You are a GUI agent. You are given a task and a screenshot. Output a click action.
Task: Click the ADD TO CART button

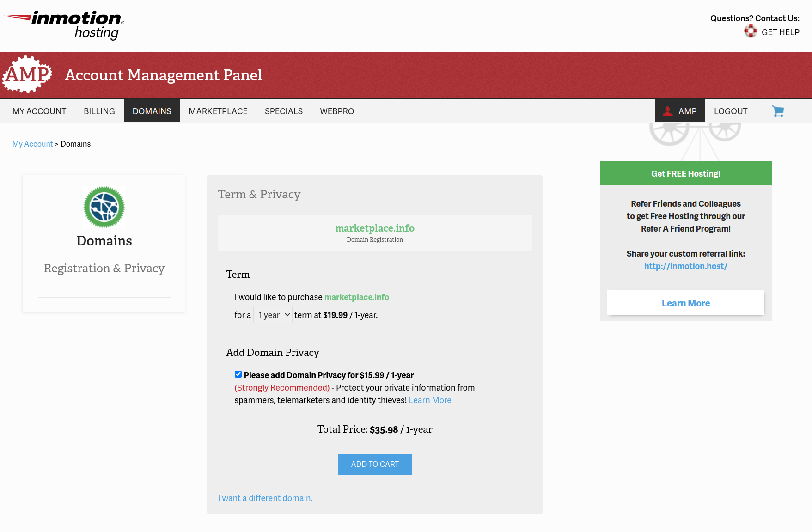(x=375, y=464)
